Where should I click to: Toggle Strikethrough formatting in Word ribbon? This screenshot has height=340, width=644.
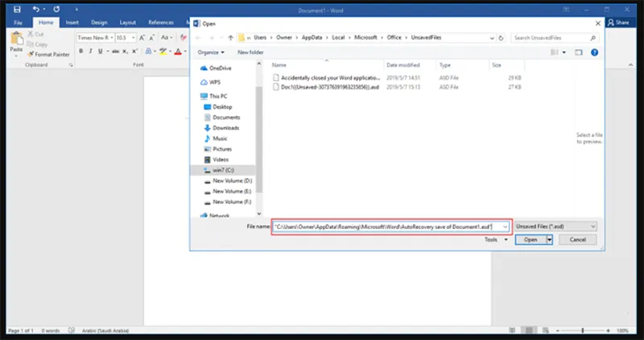[x=115, y=52]
